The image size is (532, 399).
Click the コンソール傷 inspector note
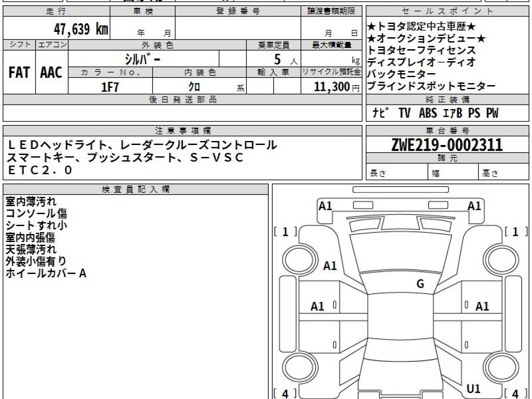[36, 214]
